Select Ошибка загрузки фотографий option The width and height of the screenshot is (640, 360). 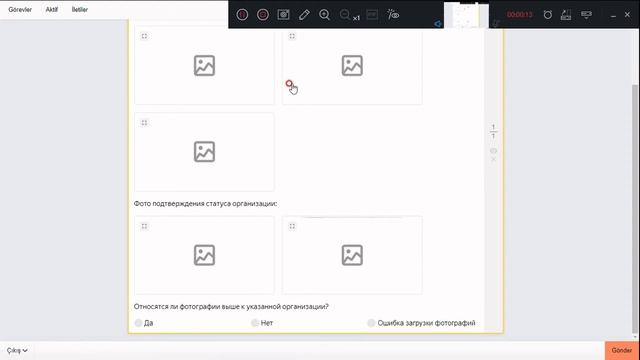coord(371,323)
